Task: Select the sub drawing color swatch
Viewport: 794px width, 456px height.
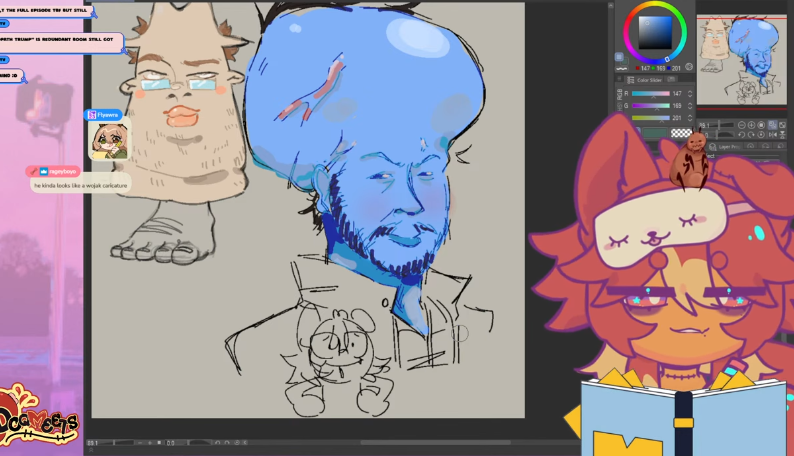Action: (x=626, y=62)
